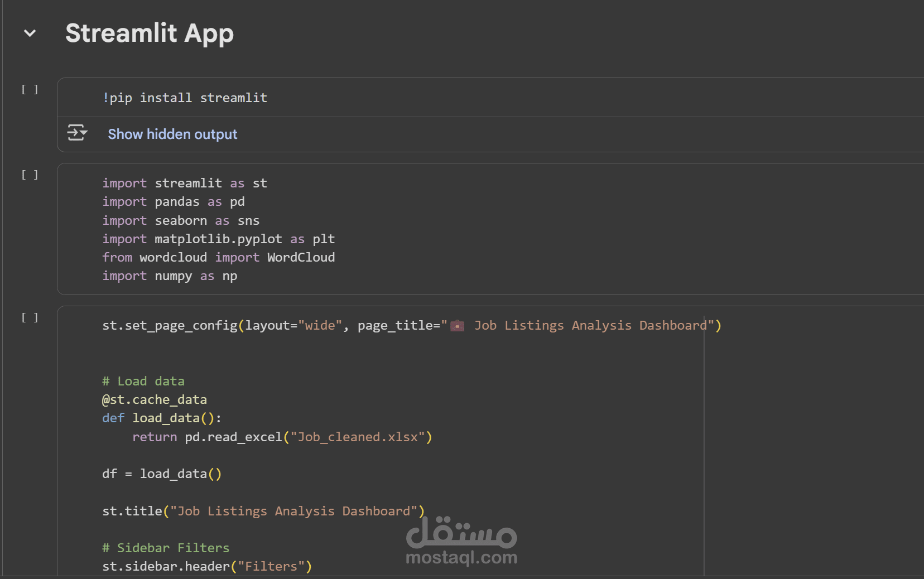This screenshot has height=579, width=924.
Task: Collapse the Streamlit App section chevron
Action: tap(30, 33)
